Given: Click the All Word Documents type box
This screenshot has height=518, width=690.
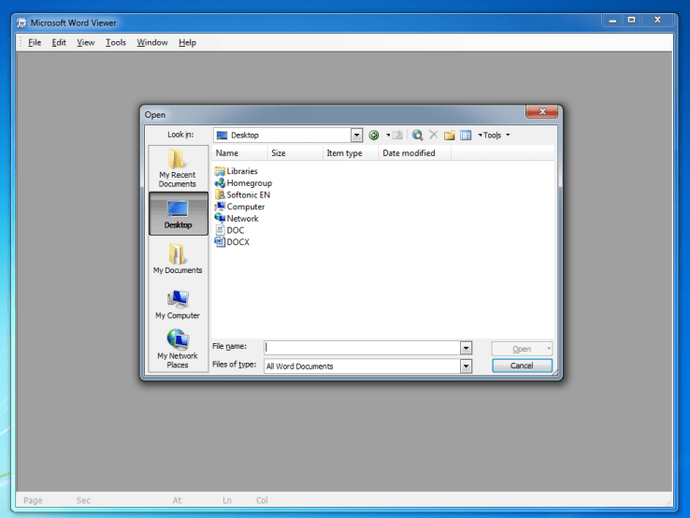Looking at the screenshot, I should (362, 366).
